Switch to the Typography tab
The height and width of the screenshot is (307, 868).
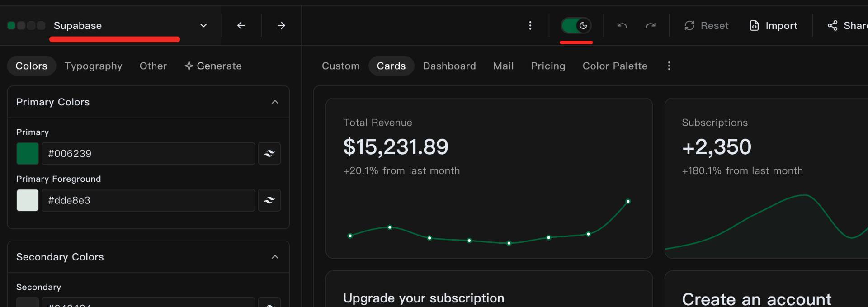(x=93, y=66)
